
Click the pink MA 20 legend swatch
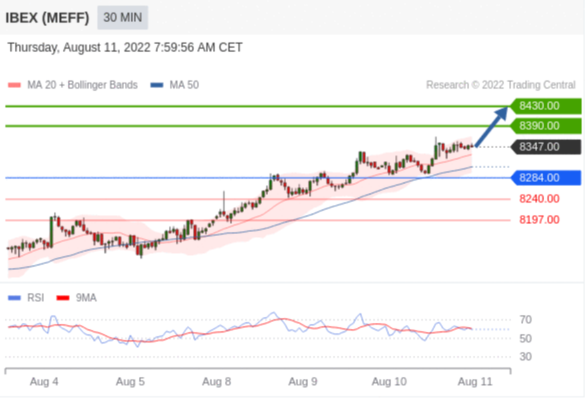point(15,85)
